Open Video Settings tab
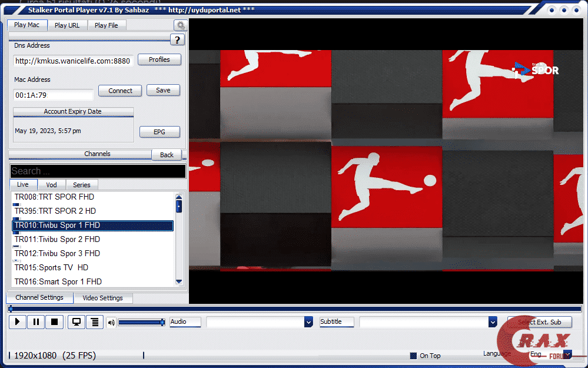 (x=103, y=298)
